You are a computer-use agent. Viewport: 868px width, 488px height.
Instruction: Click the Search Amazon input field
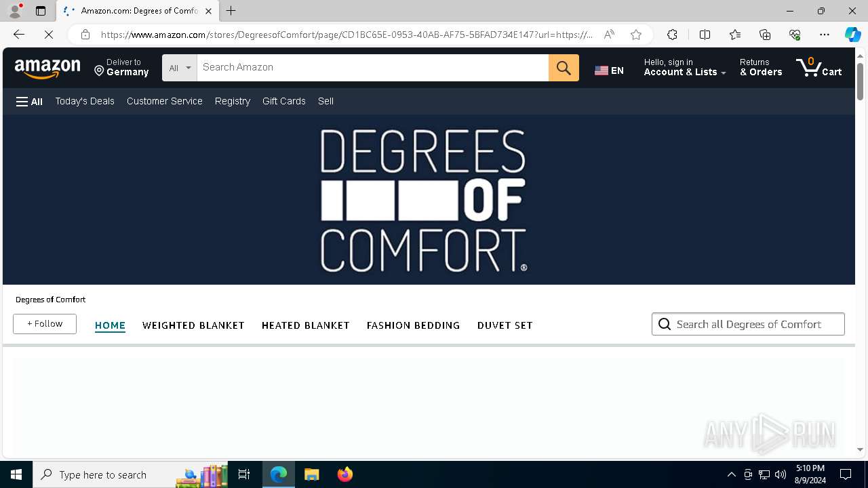pos(372,68)
